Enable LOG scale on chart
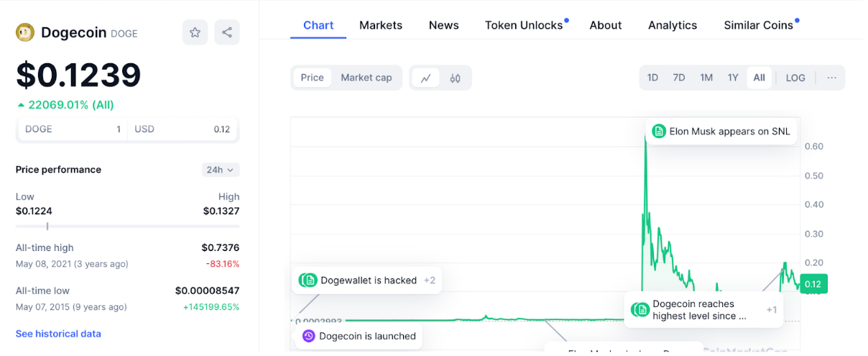 [795, 78]
